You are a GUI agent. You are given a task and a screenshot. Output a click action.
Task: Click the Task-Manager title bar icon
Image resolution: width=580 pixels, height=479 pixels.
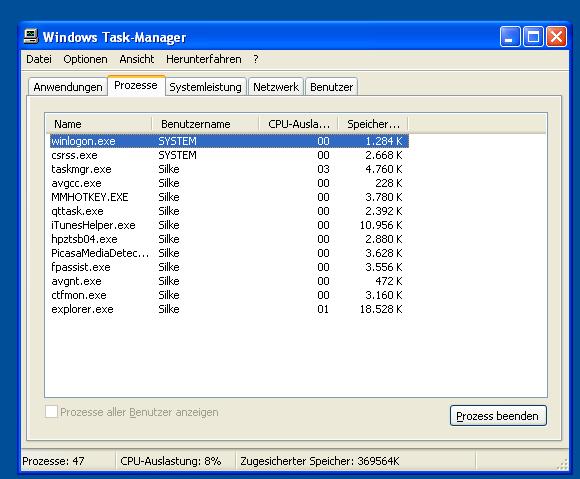(x=31, y=36)
